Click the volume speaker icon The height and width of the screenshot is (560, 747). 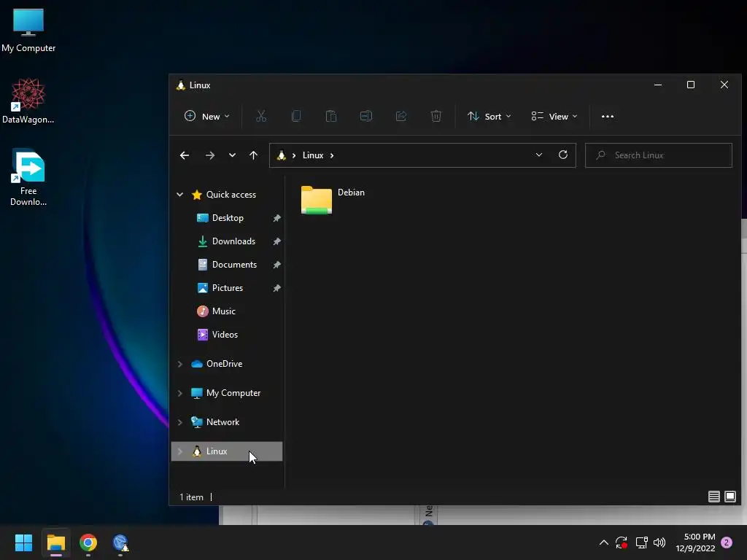pos(659,542)
